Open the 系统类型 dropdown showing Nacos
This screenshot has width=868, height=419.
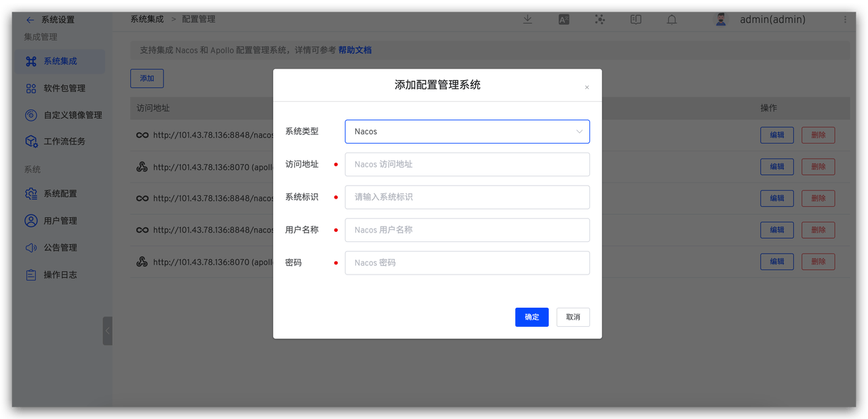click(467, 131)
